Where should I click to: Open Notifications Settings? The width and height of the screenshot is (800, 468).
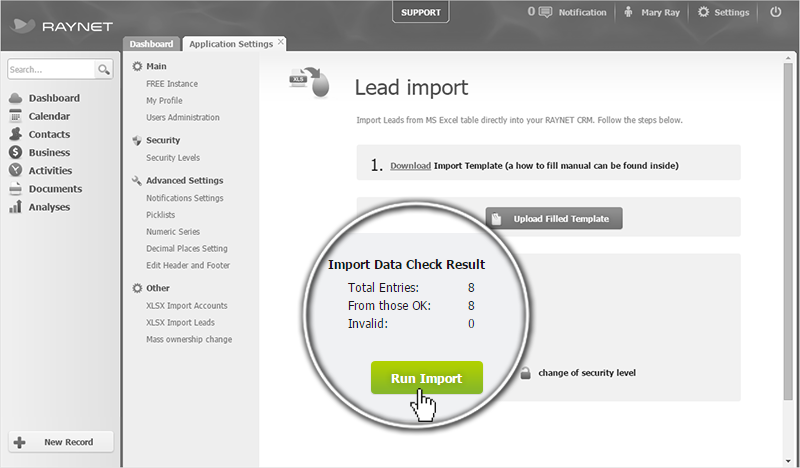click(x=185, y=198)
